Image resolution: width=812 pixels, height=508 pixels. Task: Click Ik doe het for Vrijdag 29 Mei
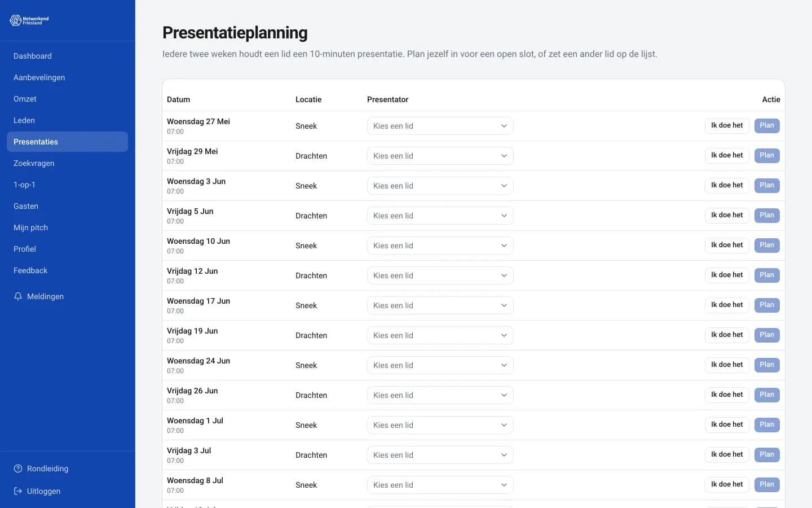point(727,155)
